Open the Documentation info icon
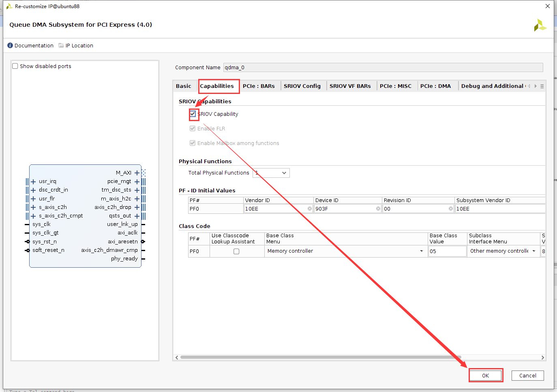The image size is (557, 392). coord(10,45)
